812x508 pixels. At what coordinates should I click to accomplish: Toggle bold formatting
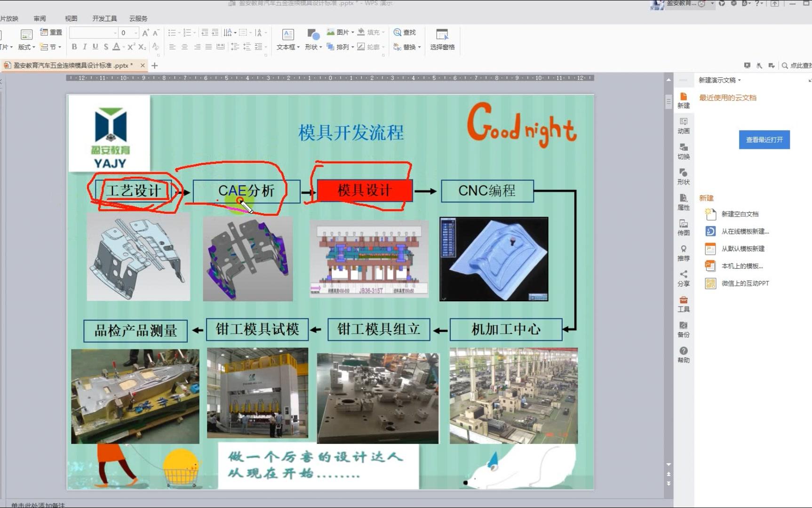[x=74, y=47]
